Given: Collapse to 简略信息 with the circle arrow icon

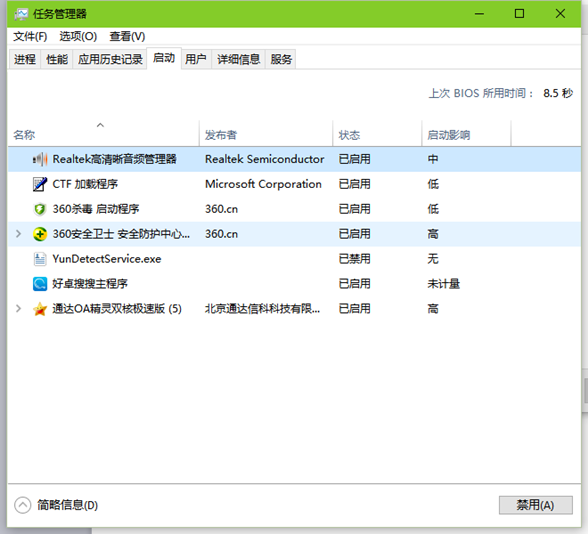Looking at the screenshot, I should [x=22, y=505].
